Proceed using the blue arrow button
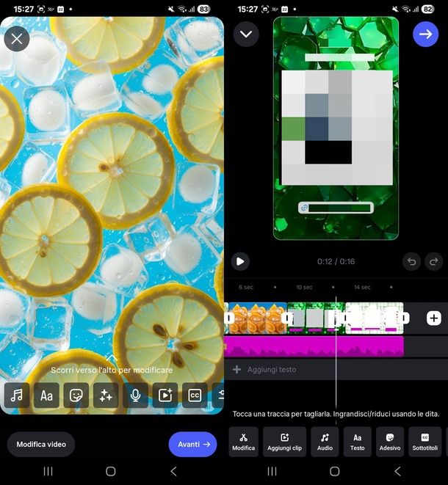The height and width of the screenshot is (485, 448). [x=425, y=34]
